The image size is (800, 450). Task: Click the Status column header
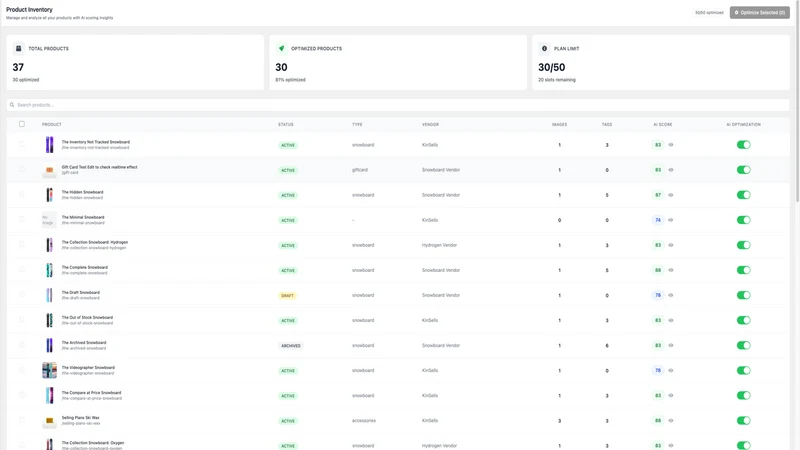coord(286,124)
